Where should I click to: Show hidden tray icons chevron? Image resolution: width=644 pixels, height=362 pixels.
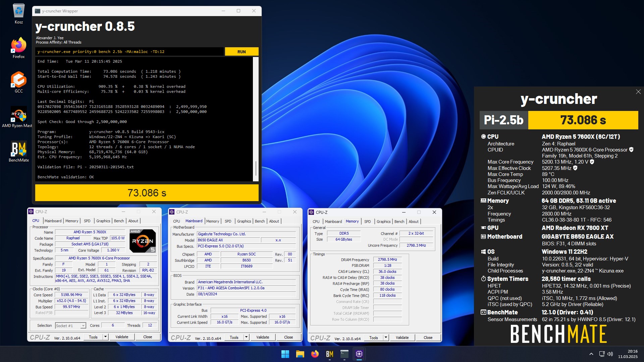click(x=591, y=354)
